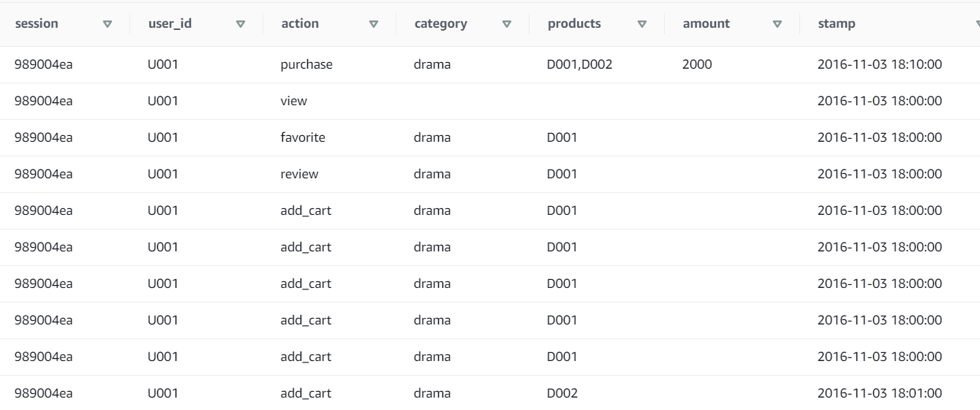Viewport: 980px width, 410px height.
Task: Click the D002 products cell
Action: 562,393
